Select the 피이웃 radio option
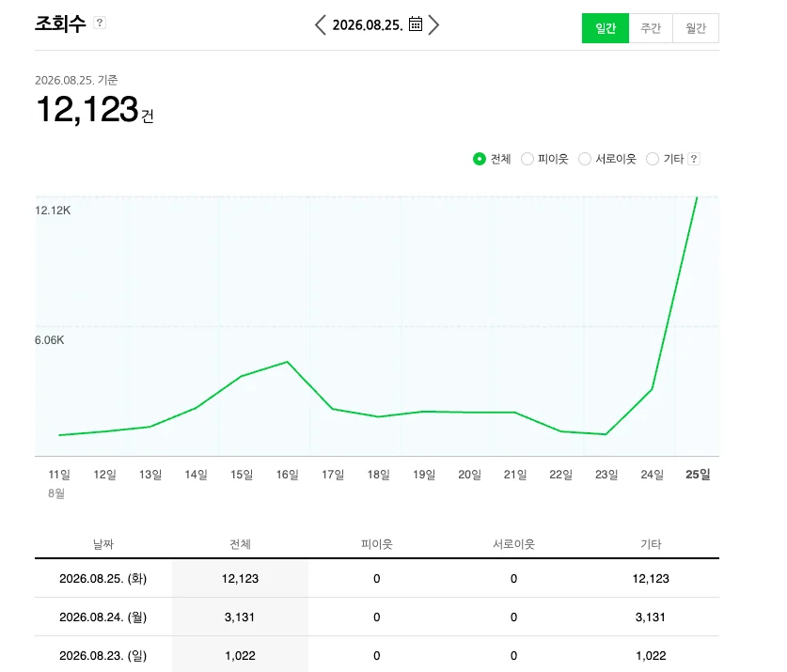Screen dimensions: 787x672 pyautogui.click(x=527, y=159)
